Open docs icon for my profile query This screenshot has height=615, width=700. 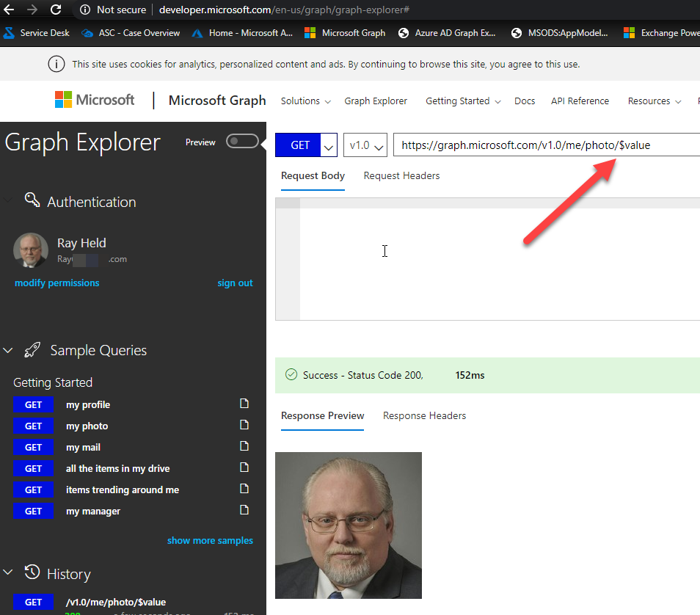coord(244,404)
